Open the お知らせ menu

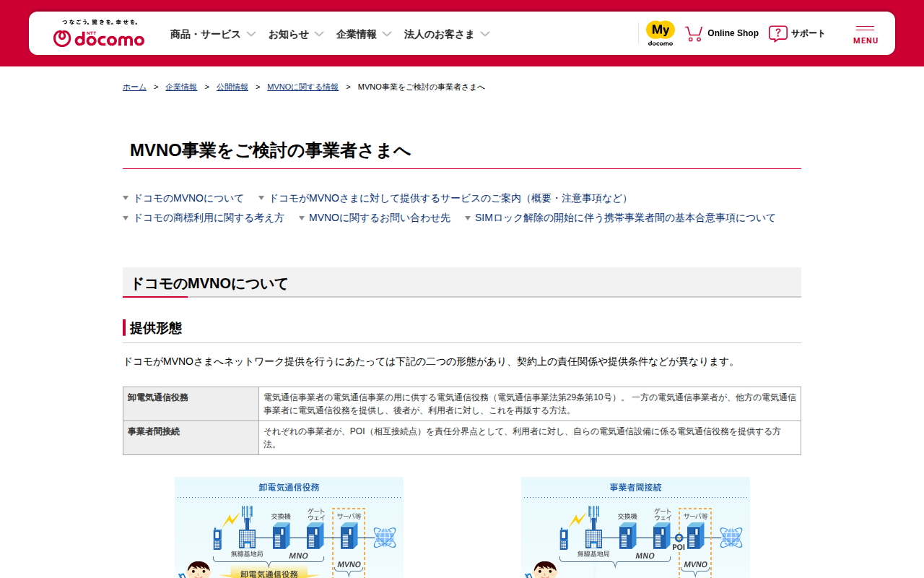coord(289,34)
